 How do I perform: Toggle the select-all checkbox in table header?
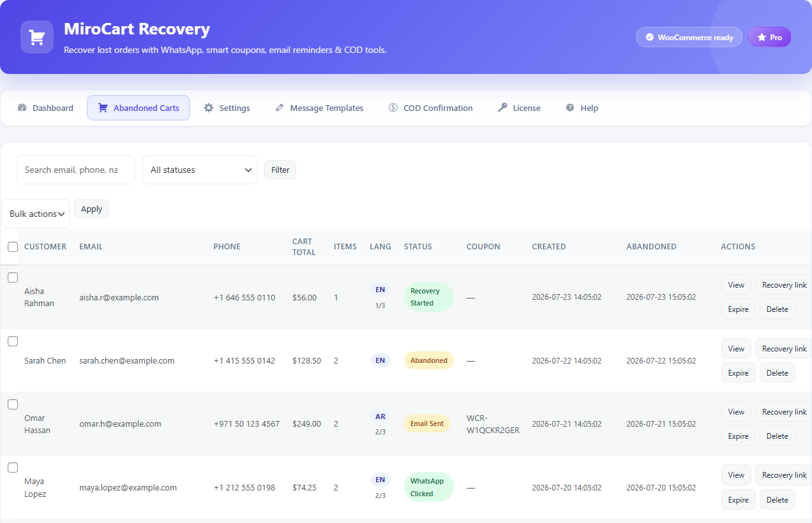13,247
